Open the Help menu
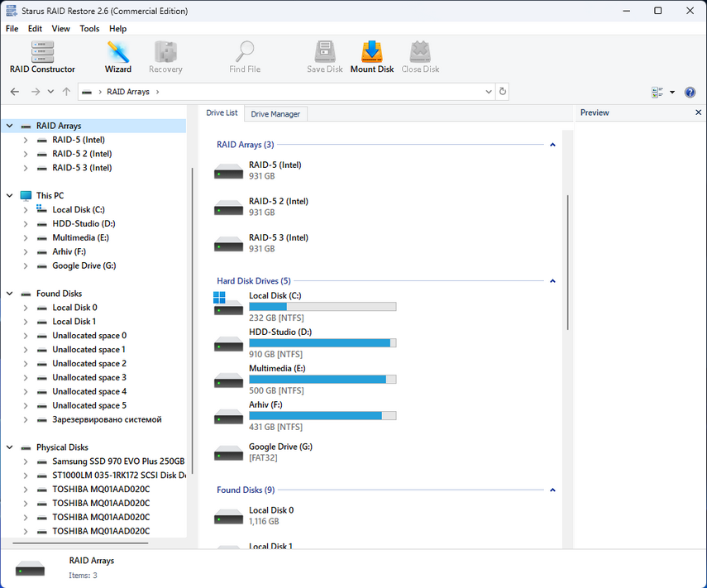This screenshot has height=588, width=707. pyautogui.click(x=117, y=28)
